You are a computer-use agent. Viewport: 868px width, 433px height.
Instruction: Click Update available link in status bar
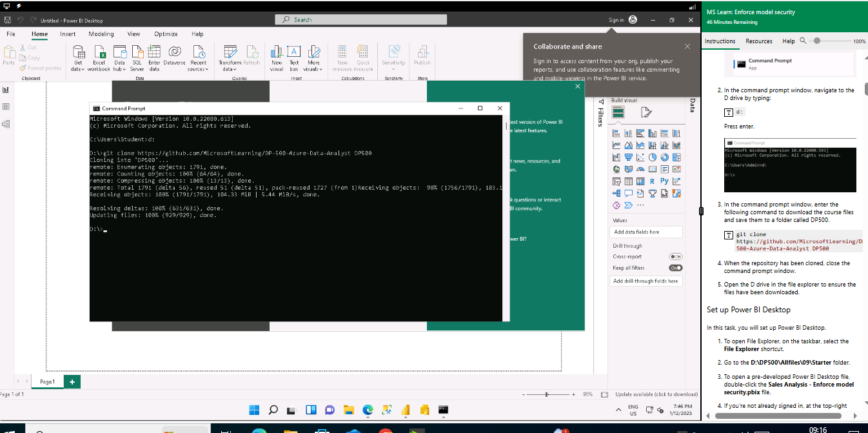pos(656,394)
